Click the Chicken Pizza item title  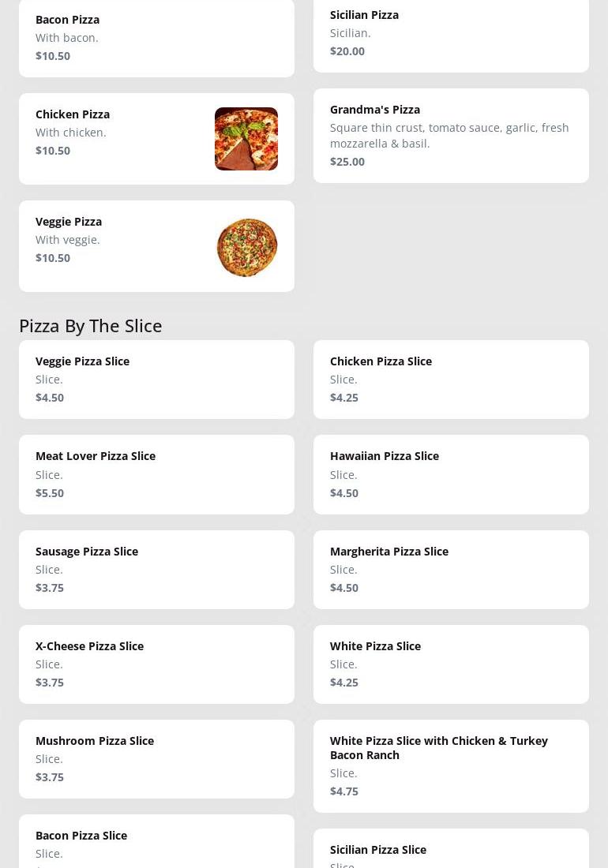pyautogui.click(x=73, y=114)
